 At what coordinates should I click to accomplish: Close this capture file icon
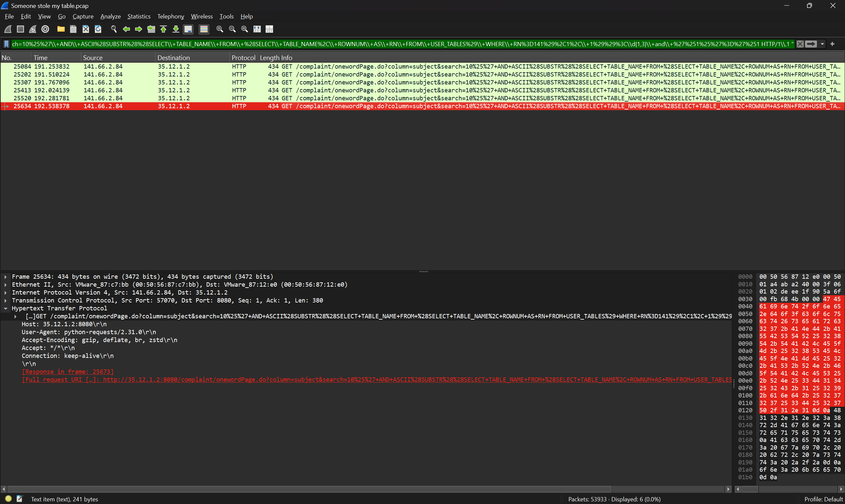click(x=85, y=29)
